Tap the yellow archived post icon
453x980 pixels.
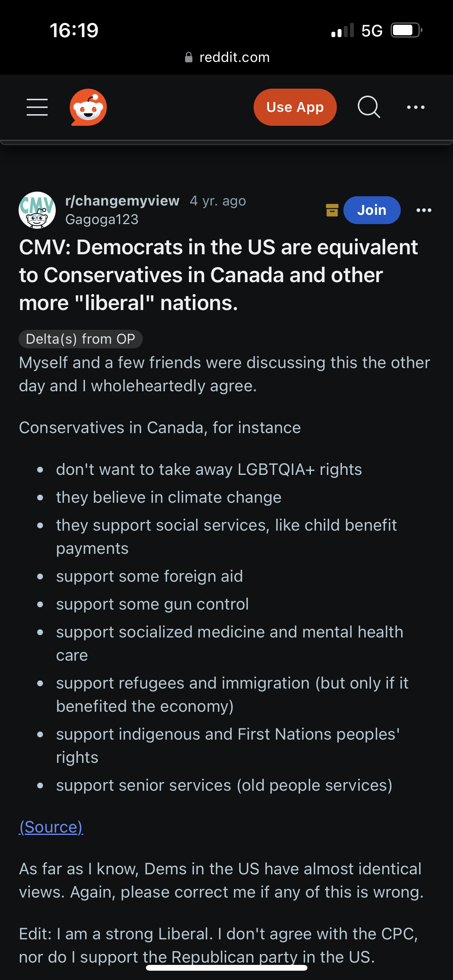coord(332,210)
